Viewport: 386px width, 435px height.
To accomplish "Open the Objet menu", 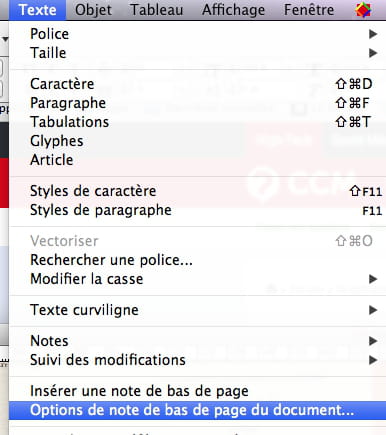I will click(93, 10).
